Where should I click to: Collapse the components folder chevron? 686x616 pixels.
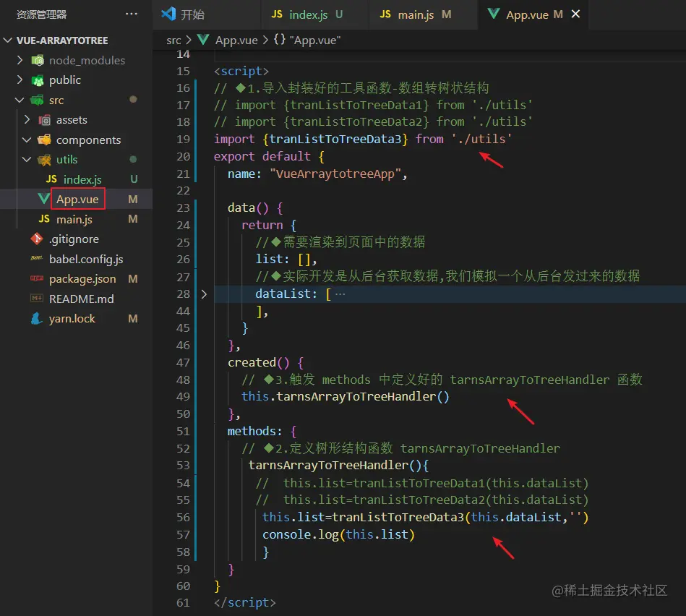(x=27, y=140)
